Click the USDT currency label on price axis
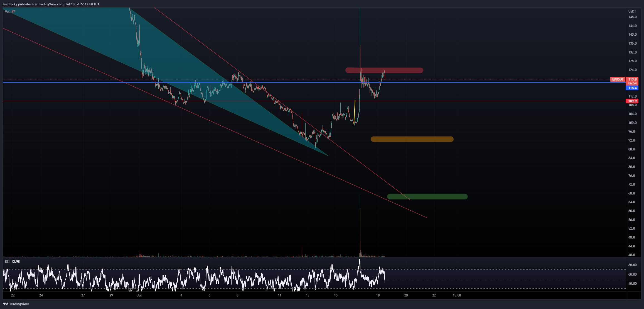Viewport: 644px width, 309px height. coord(632,11)
